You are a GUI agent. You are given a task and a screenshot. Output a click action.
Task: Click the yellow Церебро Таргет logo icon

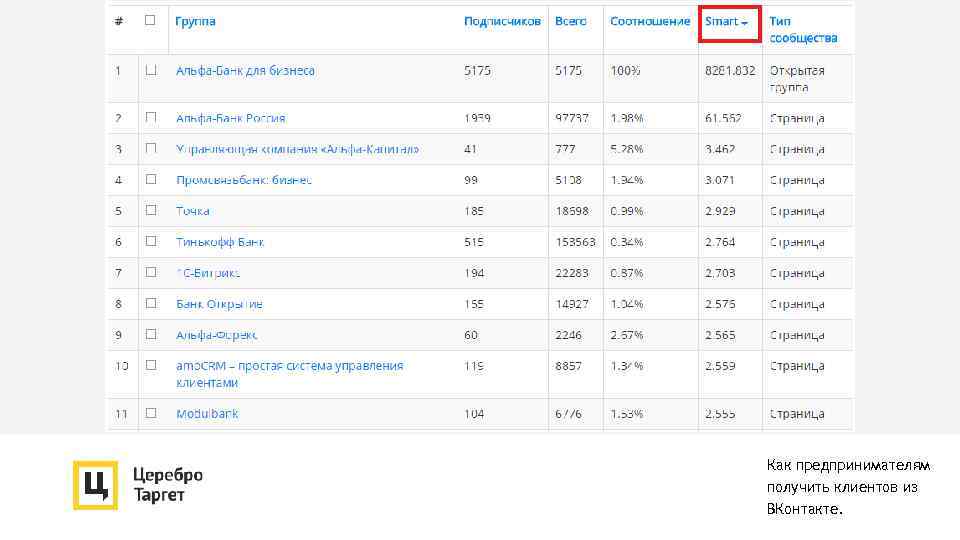[x=96, y=486]
